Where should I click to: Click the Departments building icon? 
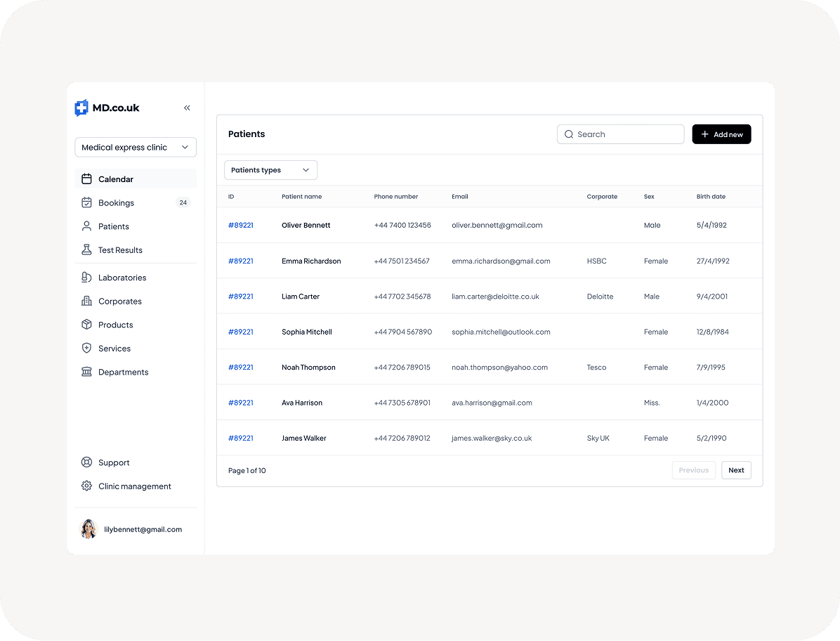[x=86, y=372]
